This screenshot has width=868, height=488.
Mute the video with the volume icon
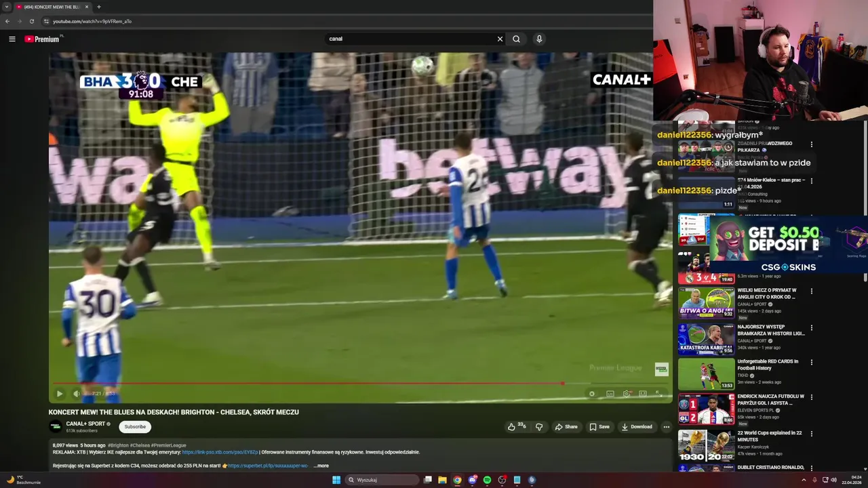pos(77,393)
